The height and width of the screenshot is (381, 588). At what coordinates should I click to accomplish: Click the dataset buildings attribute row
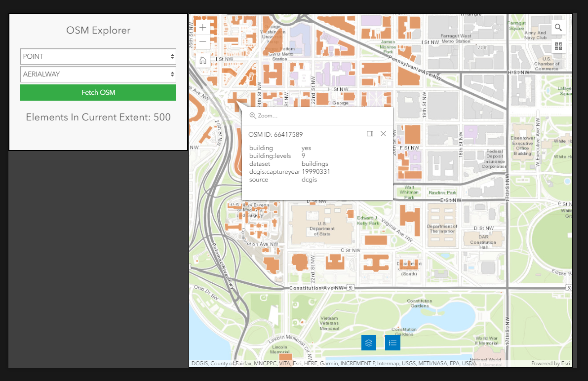point(288,163)
